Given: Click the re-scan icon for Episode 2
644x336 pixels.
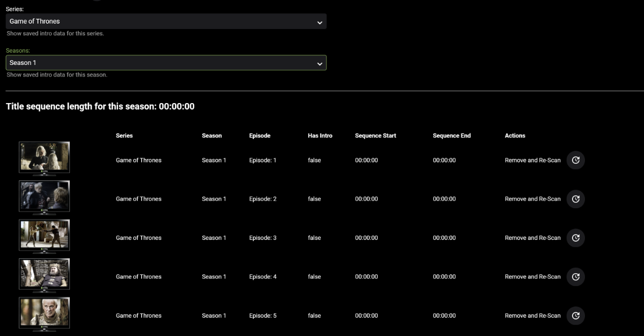Looking at the screenshot, I should pyautogui.click(x=576, y=199).
